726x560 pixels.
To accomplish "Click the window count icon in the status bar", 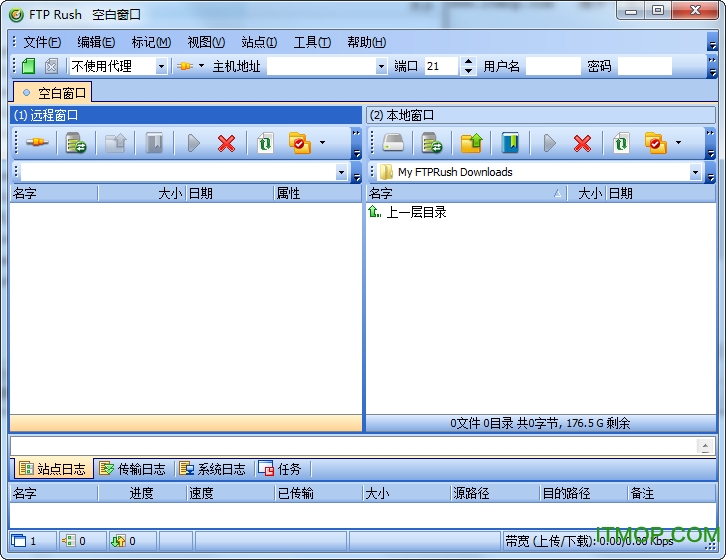I will click(x=19, y=541).
